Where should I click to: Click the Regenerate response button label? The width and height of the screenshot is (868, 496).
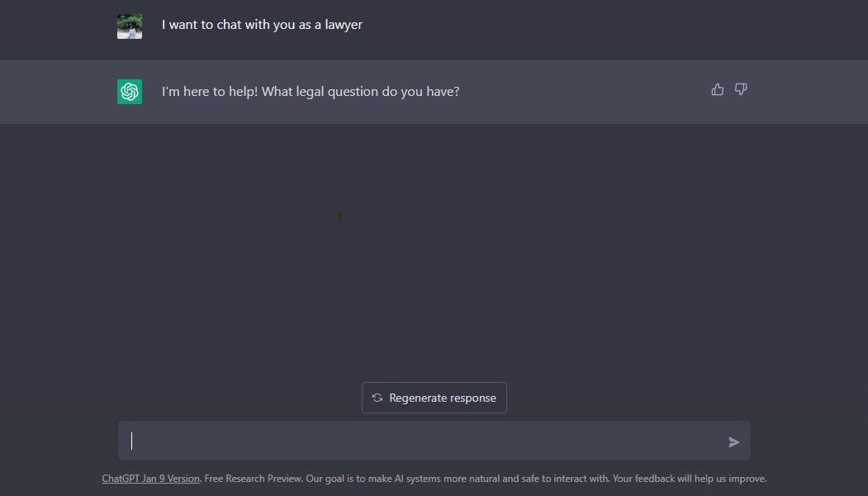click(x=443, y=398)
